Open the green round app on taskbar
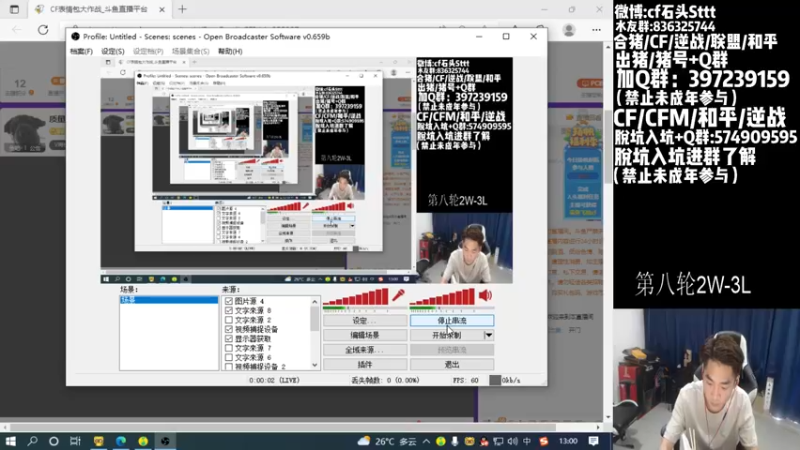Image resolution: width=800 pixels, height=450 pixels. point(143,441)
